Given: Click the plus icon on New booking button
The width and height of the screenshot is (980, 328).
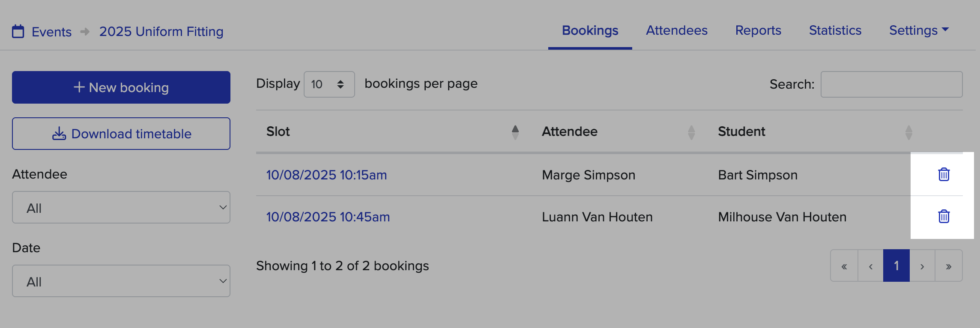Looking at the screenshot, I should click(79, 87).
